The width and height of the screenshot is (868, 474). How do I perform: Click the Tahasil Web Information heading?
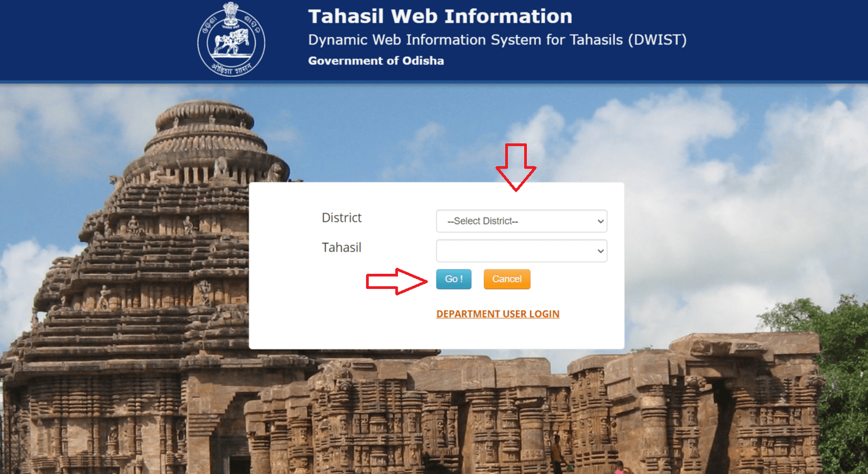click(x=440, y=16)
